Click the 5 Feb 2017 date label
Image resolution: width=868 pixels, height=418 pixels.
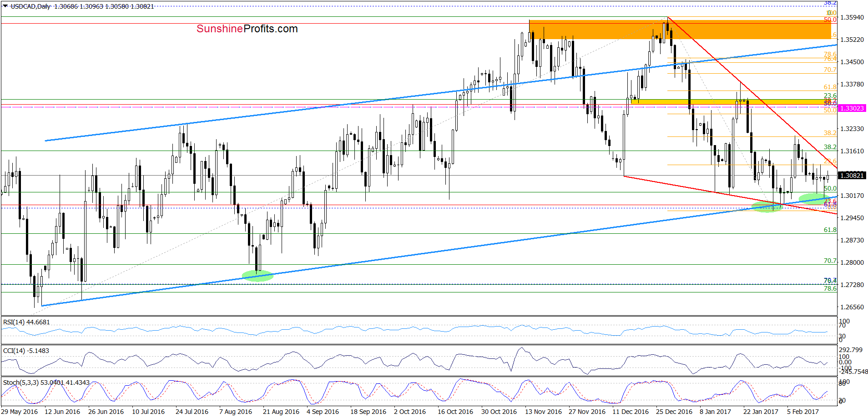click(x=803, y=412)
